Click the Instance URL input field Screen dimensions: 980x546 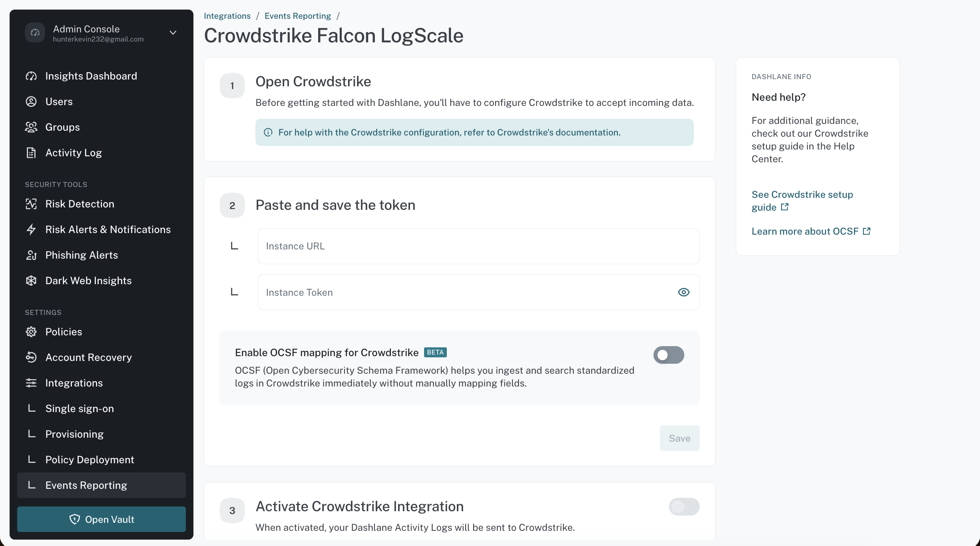point(478,246)
